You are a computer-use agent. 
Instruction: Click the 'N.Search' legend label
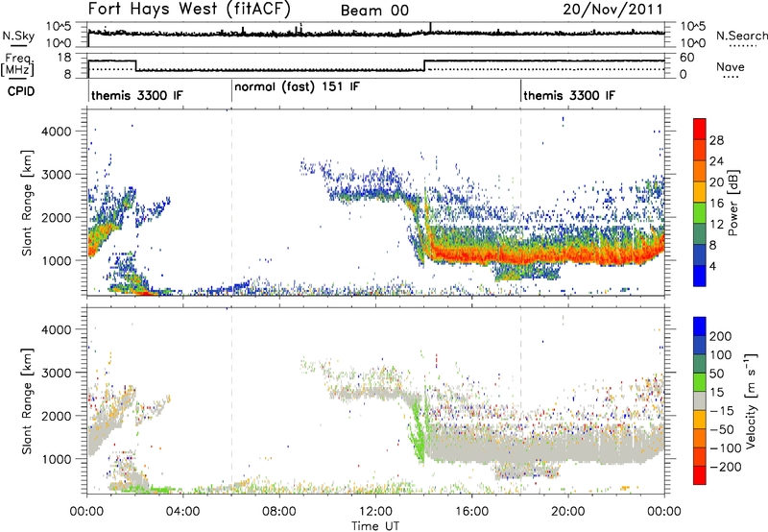[741, 36]
